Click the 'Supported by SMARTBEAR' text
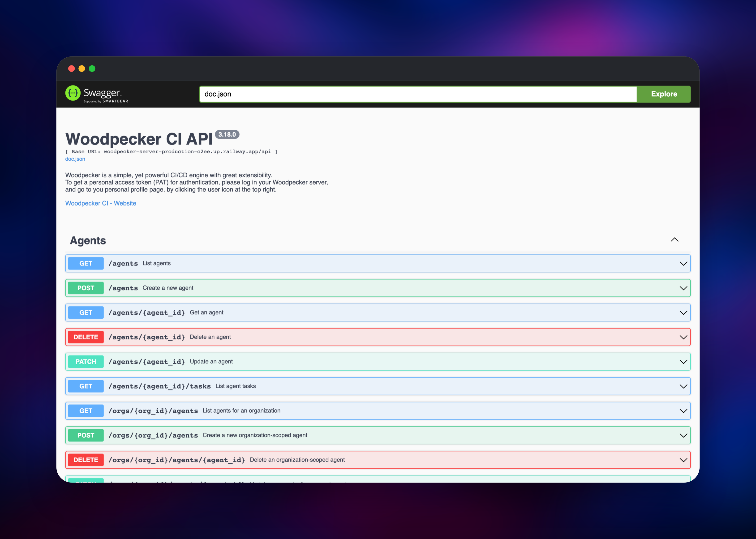The width and height of the screenshot is (756, 539). (106, 101)
